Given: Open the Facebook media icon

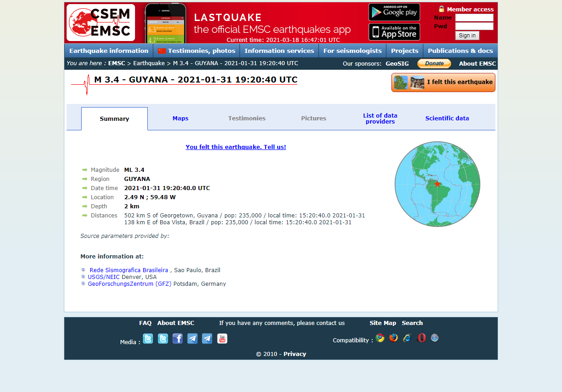Looking at the screenshot, I should pos(177,338).
